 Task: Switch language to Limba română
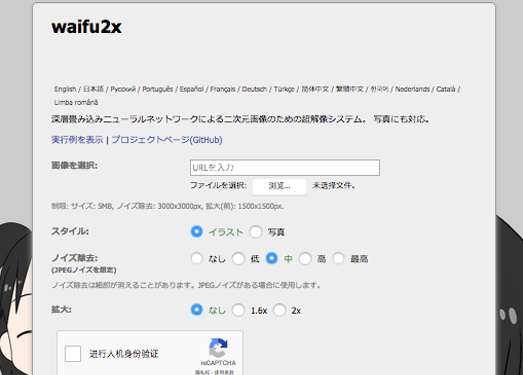coord(76,102)
